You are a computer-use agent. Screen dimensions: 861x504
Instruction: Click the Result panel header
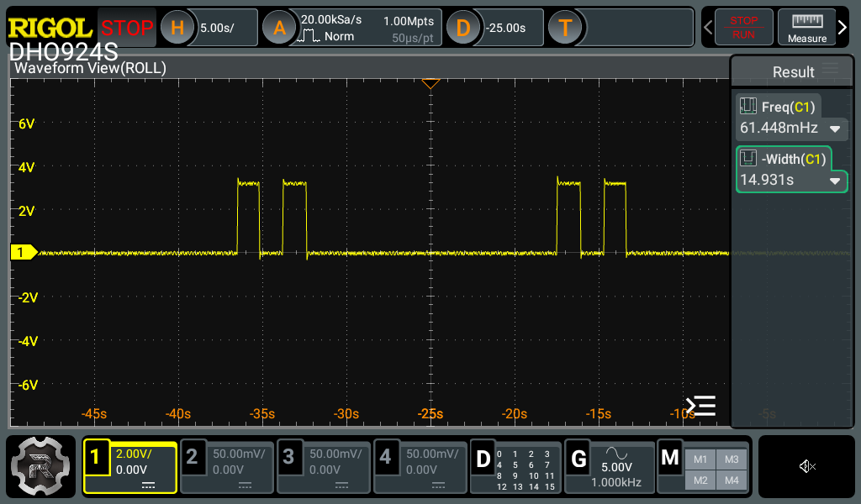coord(792,71)
